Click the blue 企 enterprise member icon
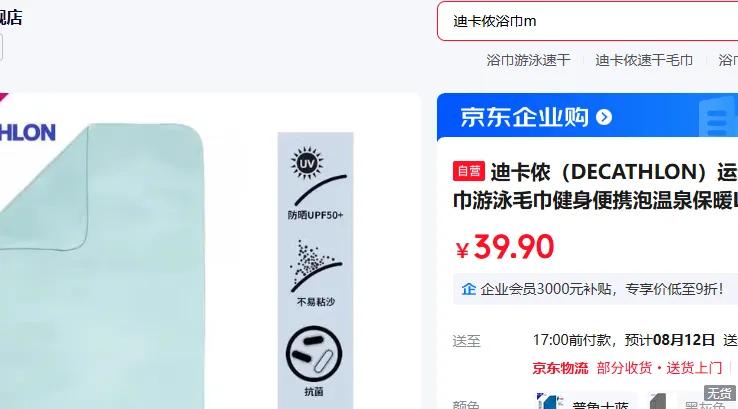 click(x=469, y=289)
